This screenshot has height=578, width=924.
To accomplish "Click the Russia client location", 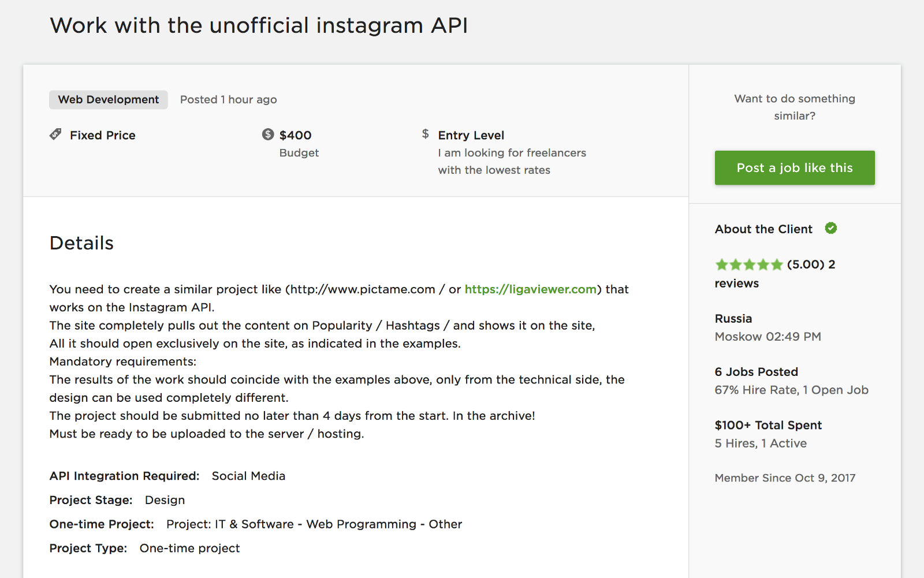I will click(x=733, y=319).
